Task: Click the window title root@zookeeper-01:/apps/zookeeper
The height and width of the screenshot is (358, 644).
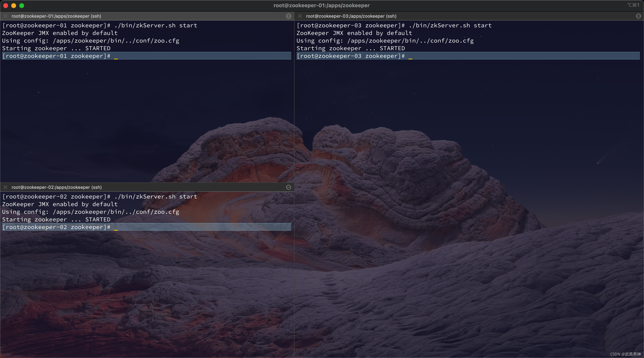Action: point(322,5)
